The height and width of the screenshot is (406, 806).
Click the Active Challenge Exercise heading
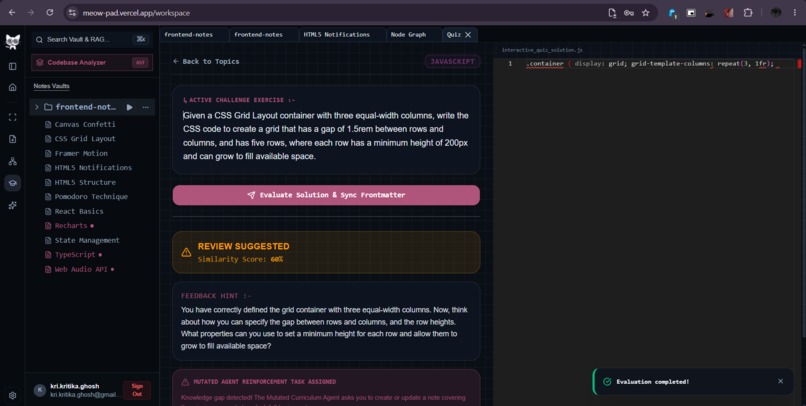tap(239, 100)
